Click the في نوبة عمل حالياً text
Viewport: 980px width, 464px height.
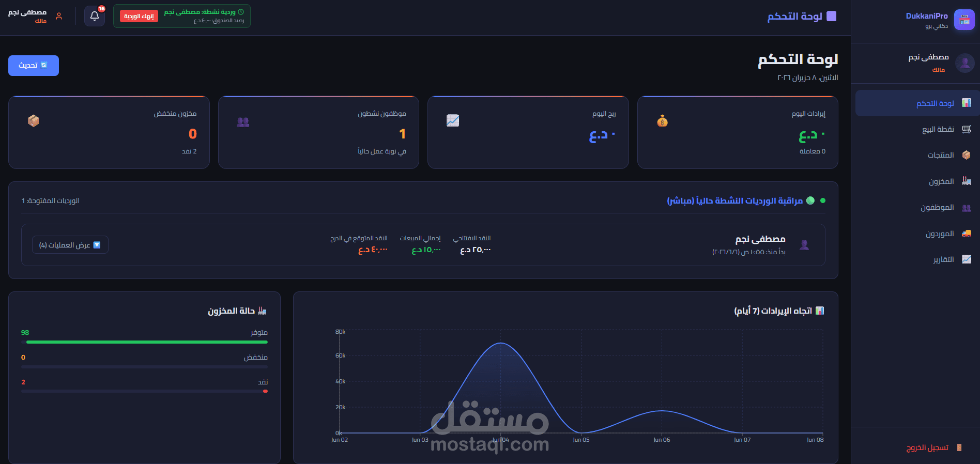click(382, 151)
